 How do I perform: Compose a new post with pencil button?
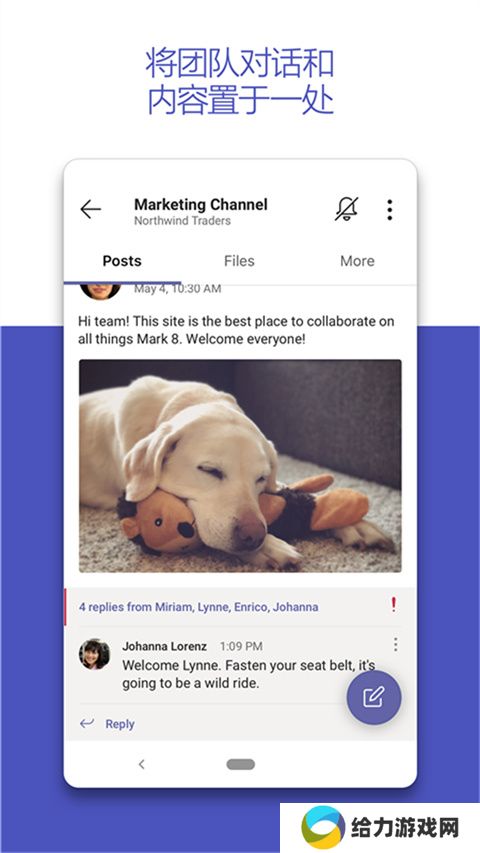(374, 697)
